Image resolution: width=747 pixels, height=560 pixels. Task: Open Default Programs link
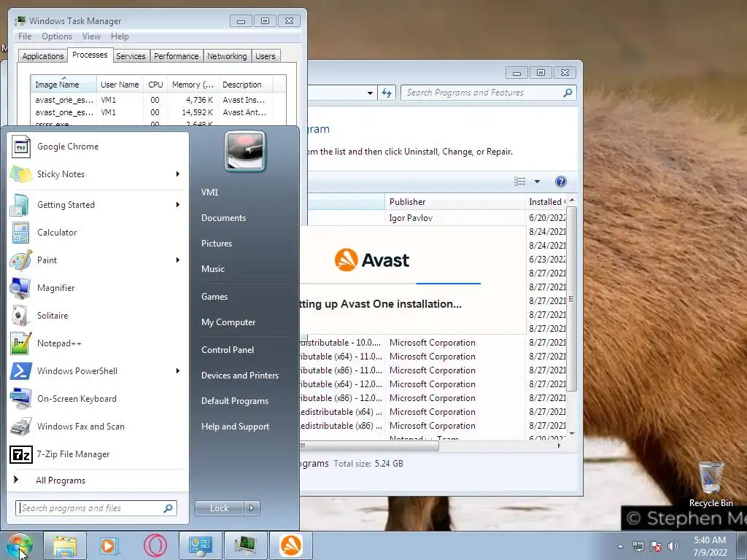[x=235, y=401]
